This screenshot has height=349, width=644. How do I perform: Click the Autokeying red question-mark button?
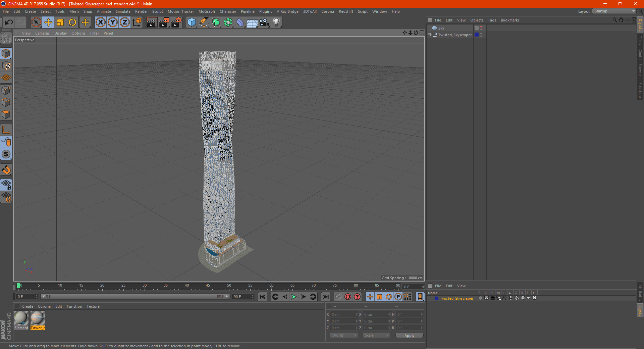pos(357,297)
